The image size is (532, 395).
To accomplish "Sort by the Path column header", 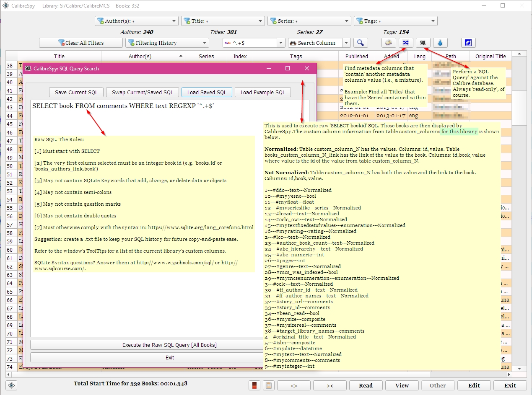I will [451, 56].
